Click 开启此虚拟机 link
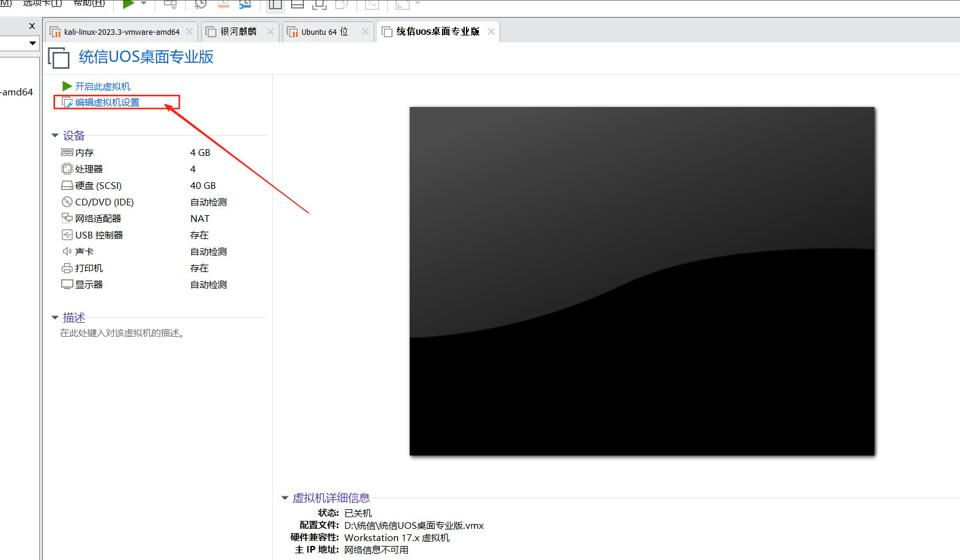Viewport: 960px width, 560px height. coord(103,87)
